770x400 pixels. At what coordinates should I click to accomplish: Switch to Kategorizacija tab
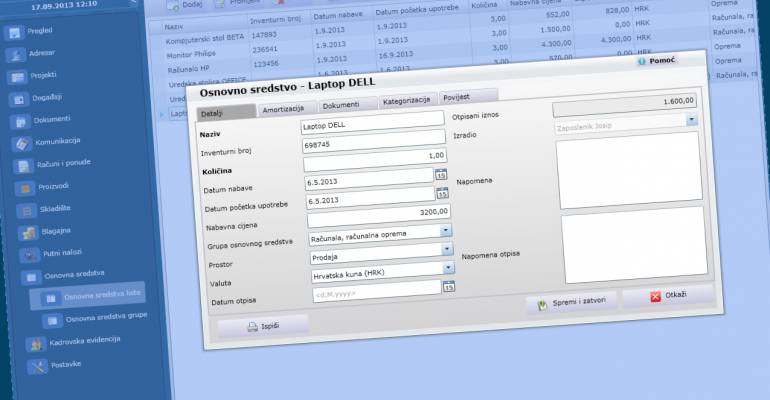point(408,100)
